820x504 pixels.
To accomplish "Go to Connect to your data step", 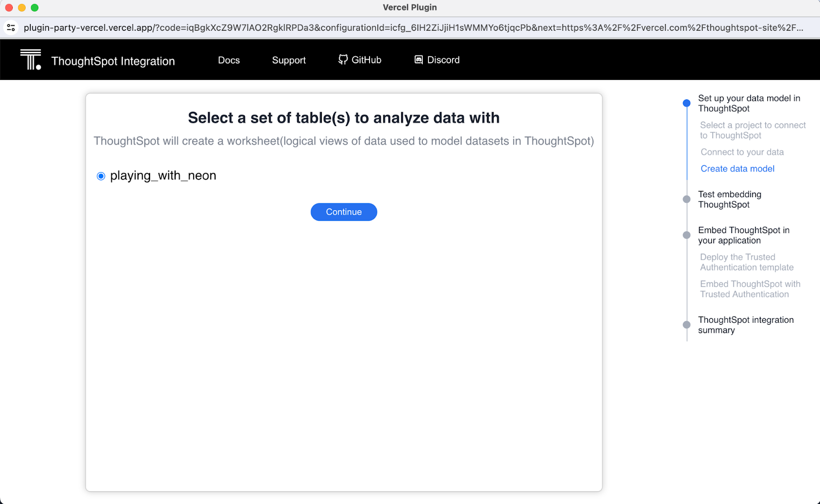I will pos(742,152).
